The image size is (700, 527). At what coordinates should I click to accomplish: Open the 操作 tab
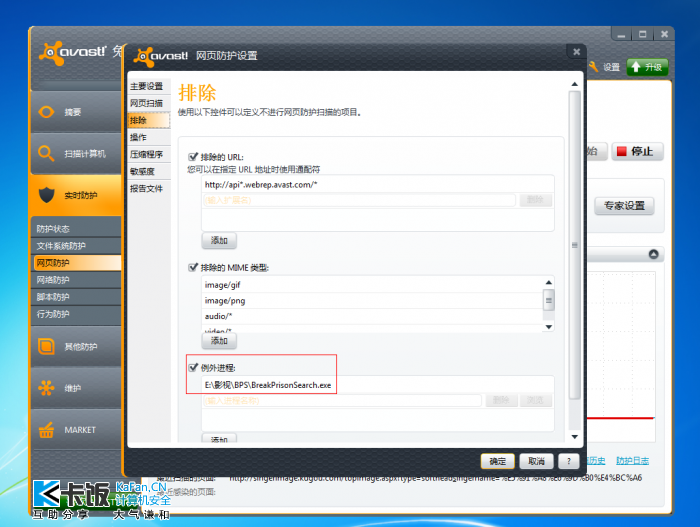point(149,137)
